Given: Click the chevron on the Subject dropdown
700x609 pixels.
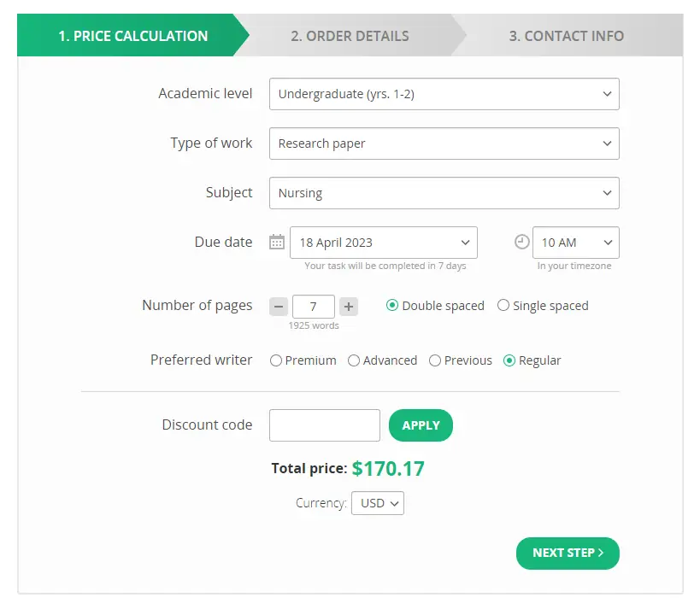Looking at the screenshot, I should coord(607,193).
